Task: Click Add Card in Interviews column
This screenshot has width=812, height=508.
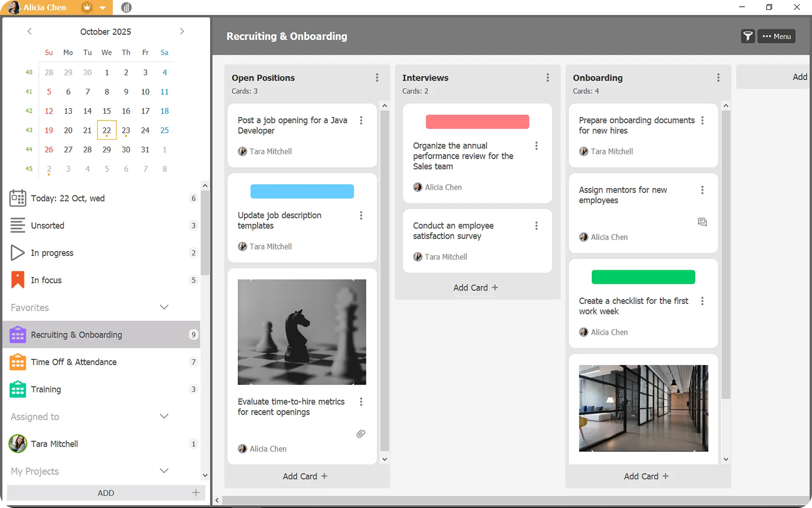Action: 475,288
